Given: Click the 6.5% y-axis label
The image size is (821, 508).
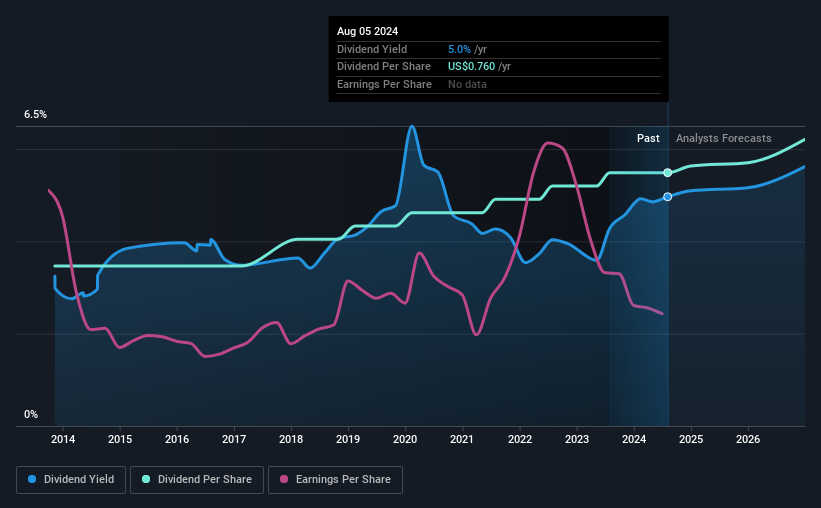Looking at the screenshot, I should [36, 115].
